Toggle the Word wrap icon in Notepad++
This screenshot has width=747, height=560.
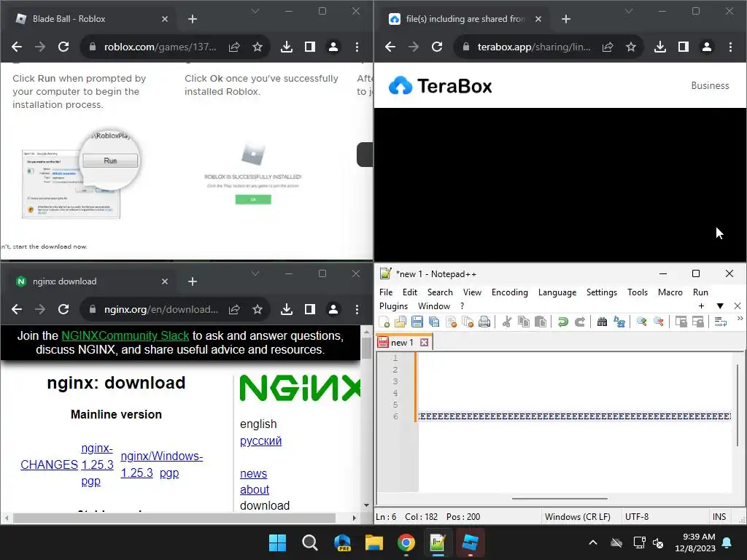[720, 322]
